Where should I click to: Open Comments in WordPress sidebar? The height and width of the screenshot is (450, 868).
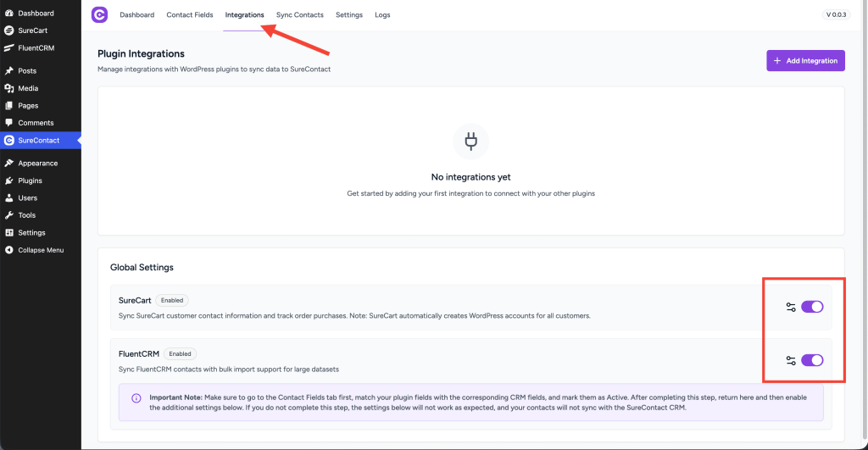coord(36,123)
